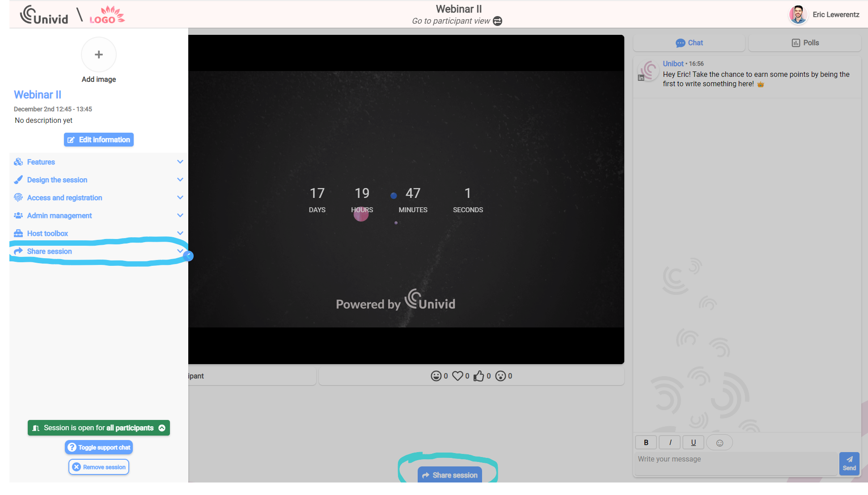This screenshot has width=868, height=495.
Task: Click the bold formatting icon in chat
Action: [x=646, y=442]
